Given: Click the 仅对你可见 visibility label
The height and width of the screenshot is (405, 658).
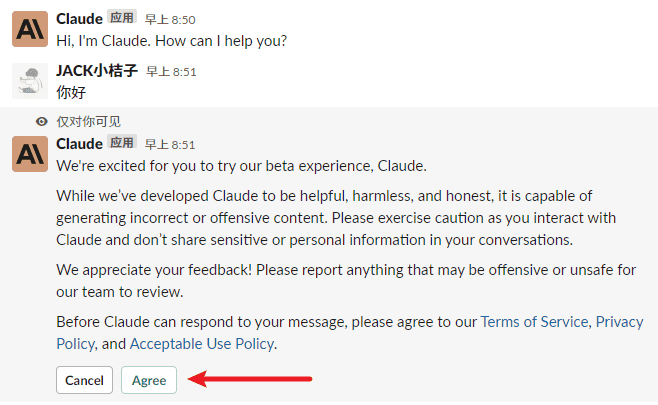Looking at the screenshot, I should click(89, 122).
